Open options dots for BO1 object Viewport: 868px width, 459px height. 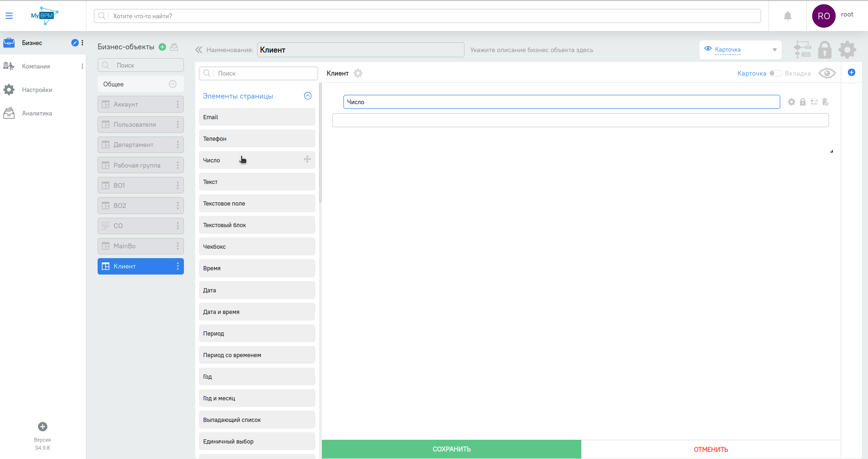tap(178, 185)
